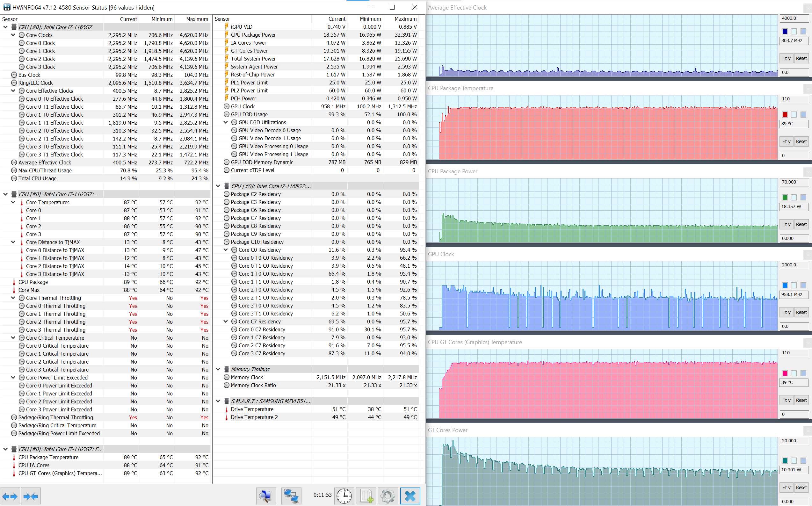This screenshot has height=506, width=812.
Task: Collapse the Core Clocks group
Action: coord(13,35)
